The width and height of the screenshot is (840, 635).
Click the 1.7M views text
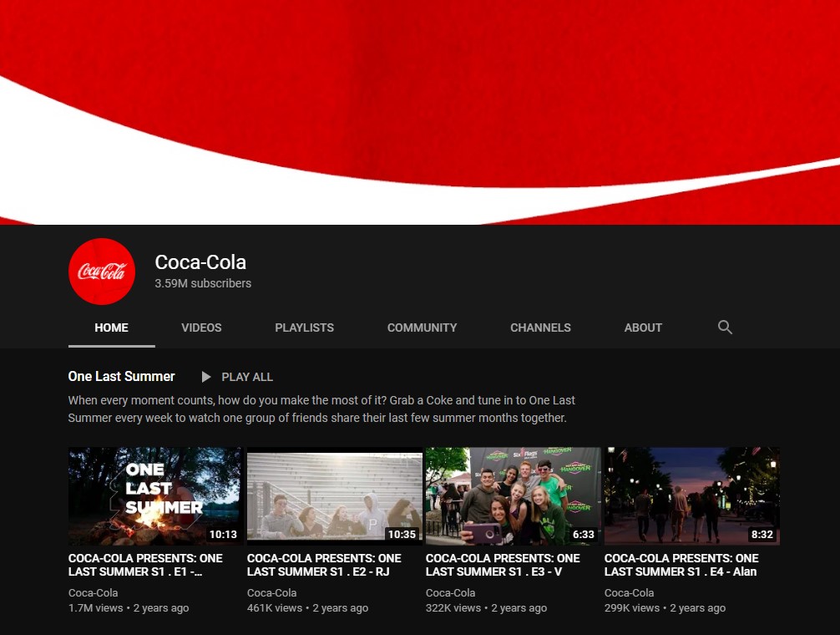96,607
